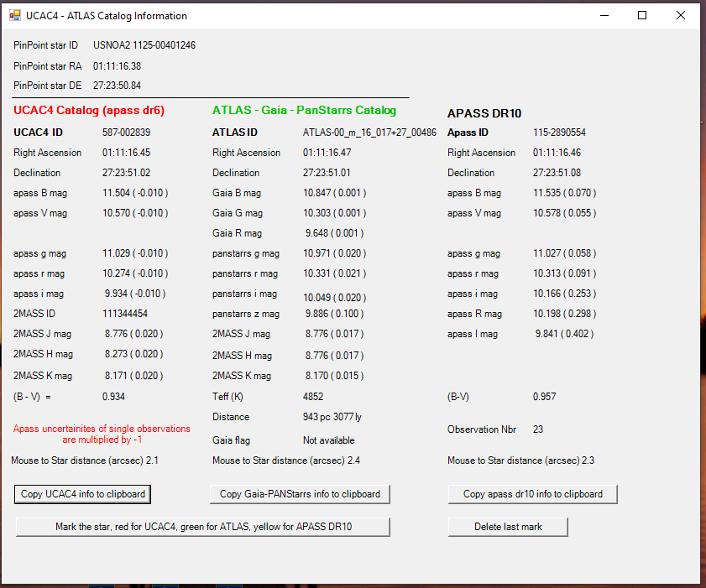Click the red Apass uncertainties note
This screenshot has height=588, width=706.
102,434
